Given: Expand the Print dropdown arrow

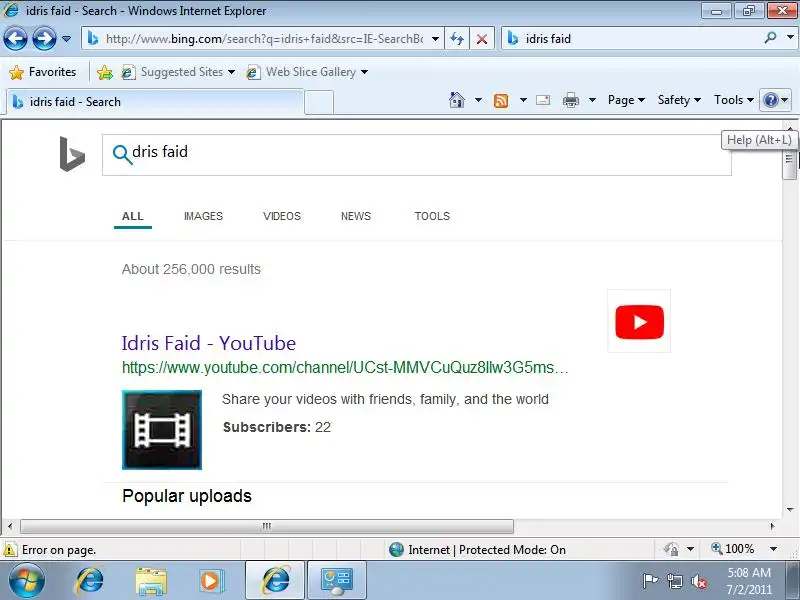Looking at the screenshot, I should point(592,100).
